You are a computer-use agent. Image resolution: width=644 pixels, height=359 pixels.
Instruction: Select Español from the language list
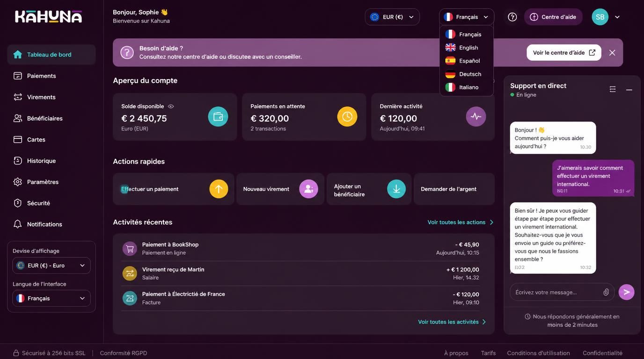[467, 61]
